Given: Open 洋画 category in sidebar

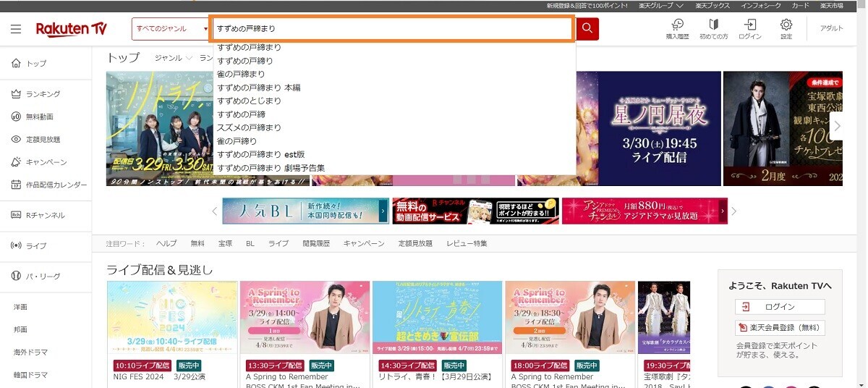Looking at the screenshot, I should click(x=20, y=307).
